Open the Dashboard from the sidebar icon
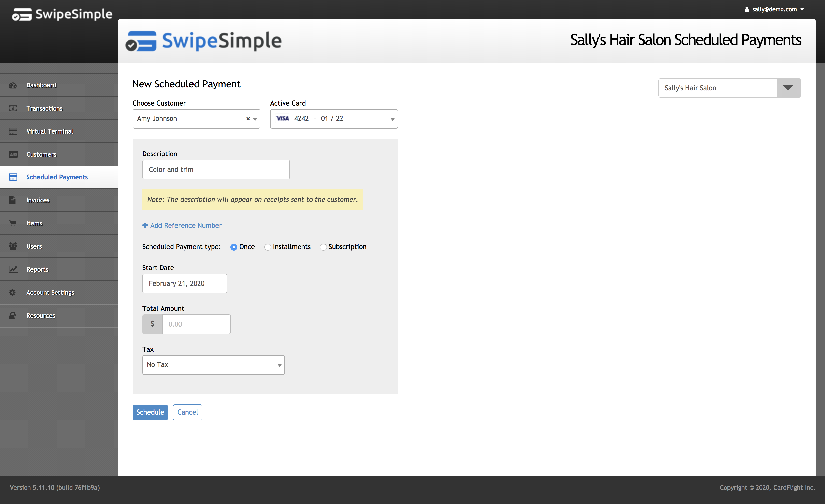The height and width of the screenshot is (504, 825). coord(13,85)
